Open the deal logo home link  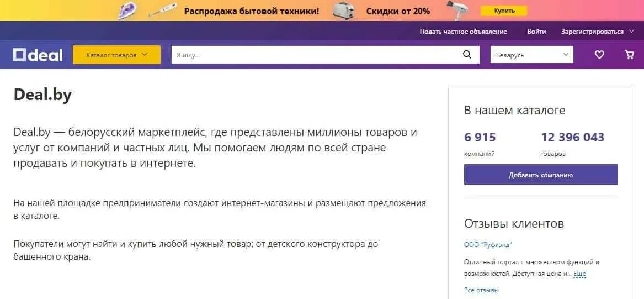tap(38, 55)
